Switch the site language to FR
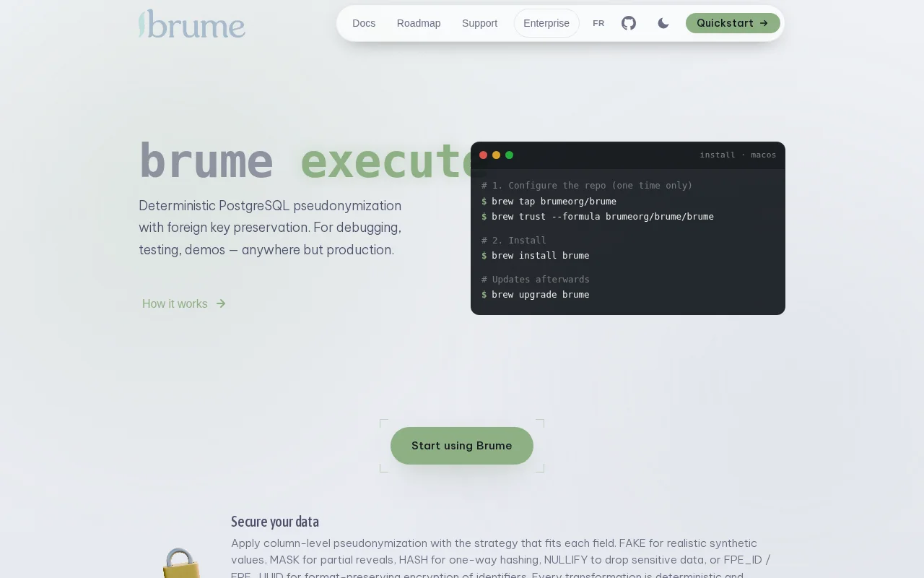Image resolution: width=924 pixels, height=578 pixels. click(598, 23)
